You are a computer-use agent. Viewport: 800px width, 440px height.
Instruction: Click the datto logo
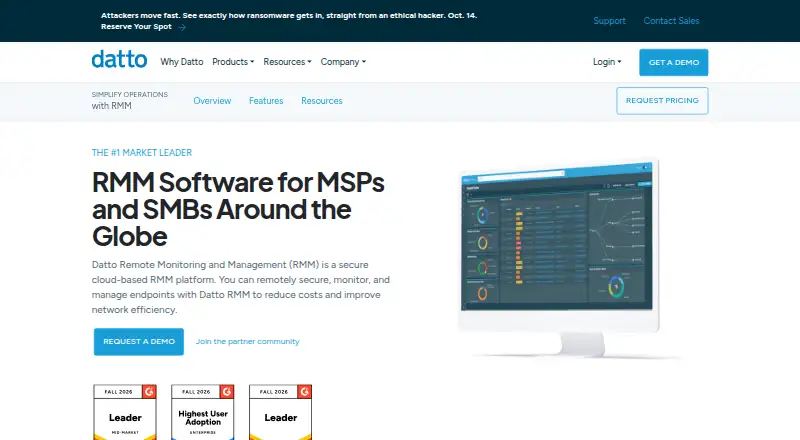tap(119, 60)
